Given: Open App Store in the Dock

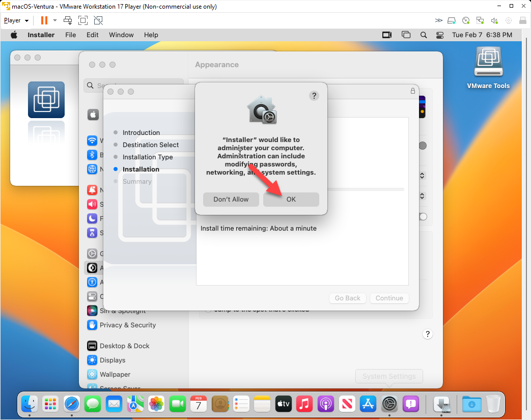Looking at the screenshot, I should tap(368, 404).
